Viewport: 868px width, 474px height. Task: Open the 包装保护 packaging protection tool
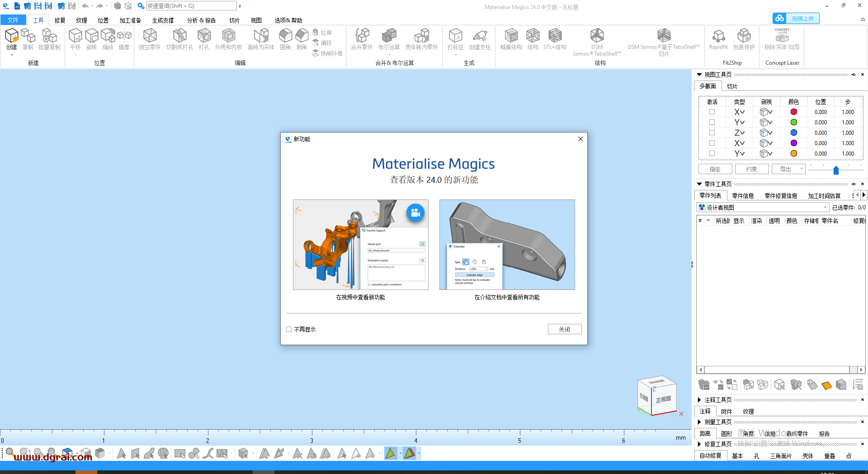[x=744, y=39]
